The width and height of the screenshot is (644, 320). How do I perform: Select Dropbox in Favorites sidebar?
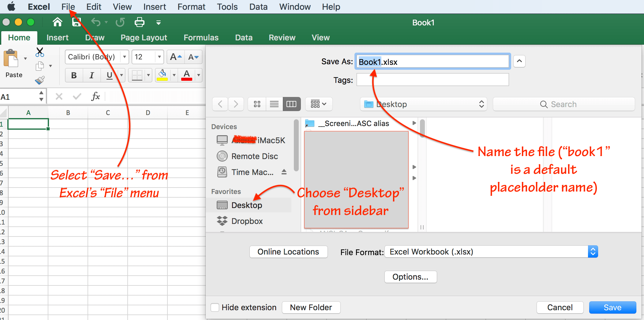coord(240,221)
